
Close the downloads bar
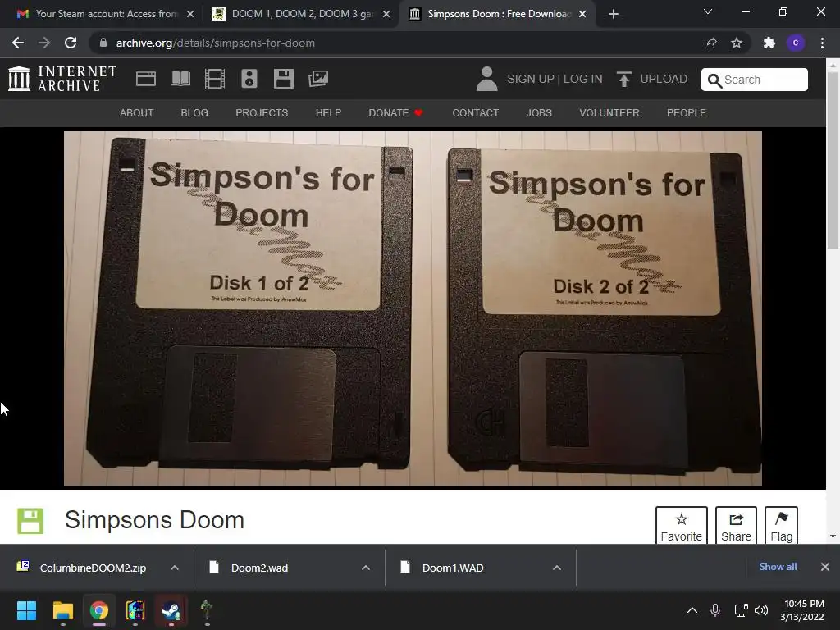click(x=825, y=567)
